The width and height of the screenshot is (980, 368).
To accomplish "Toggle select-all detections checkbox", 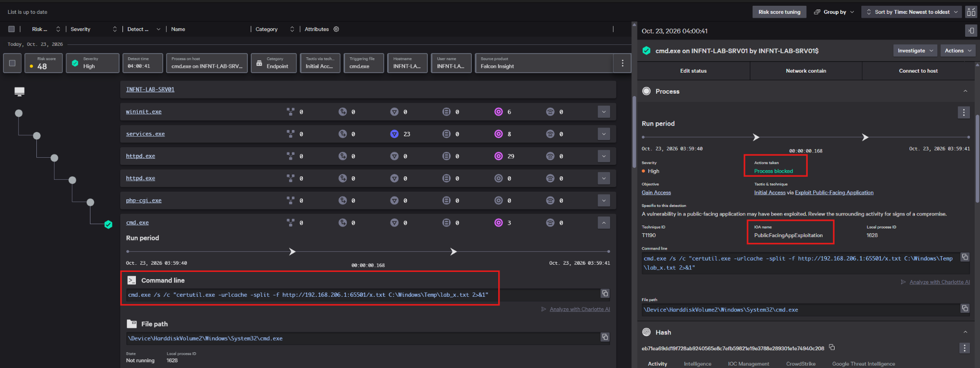I will coord(11,29).
